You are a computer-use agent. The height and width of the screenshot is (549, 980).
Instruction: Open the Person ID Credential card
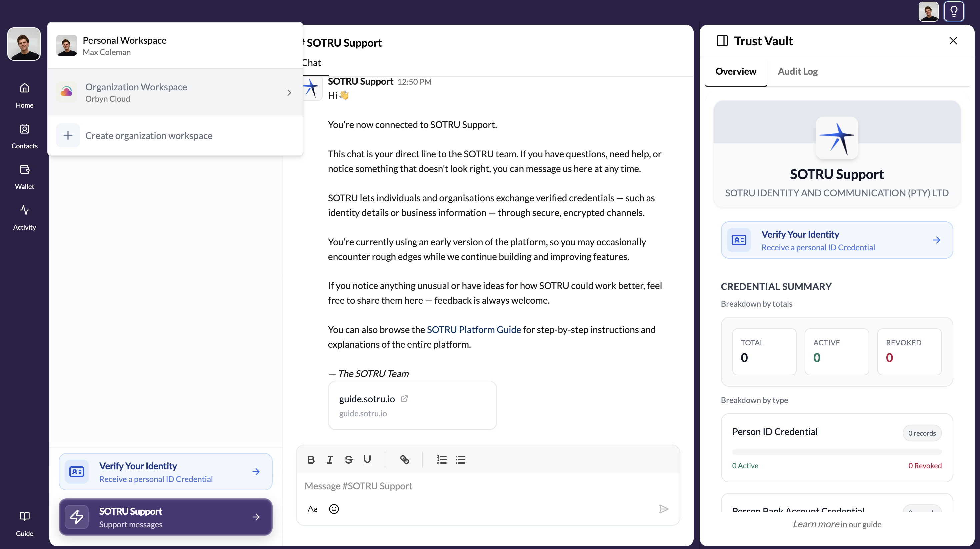pyautogui.click(x=837, y=447)
